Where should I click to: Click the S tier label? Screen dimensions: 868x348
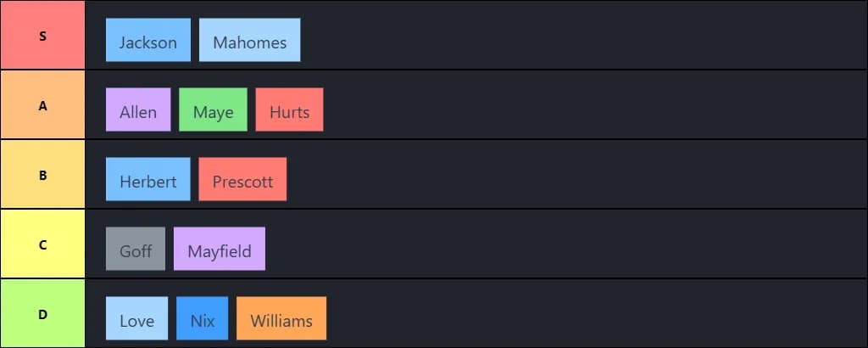click(x=42, y=36)
